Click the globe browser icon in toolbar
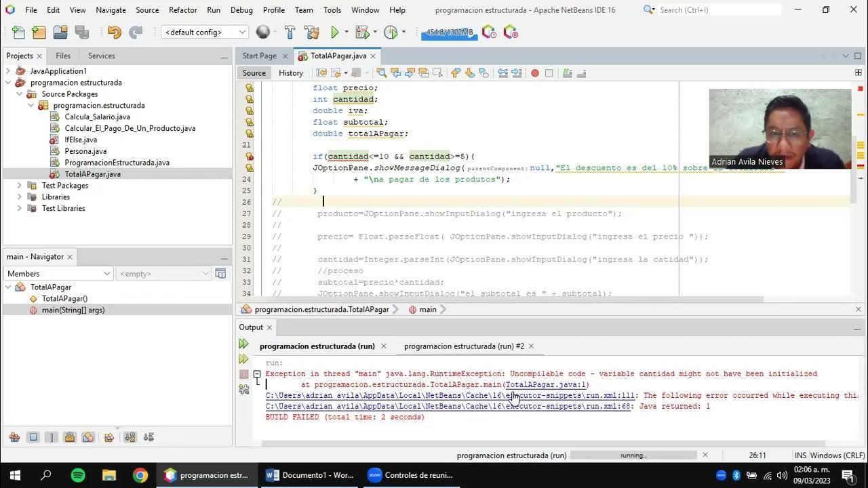Image resolution: width=868 pixels, height=488 pixels. pyautogui.click(x=263, y=32)
